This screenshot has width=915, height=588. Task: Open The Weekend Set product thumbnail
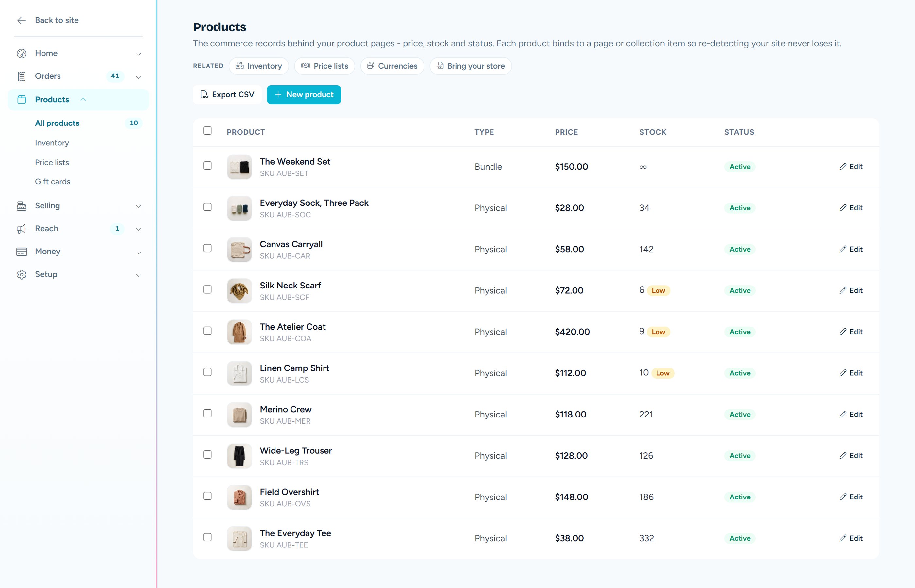pyautogui.click(x=240, y=167)
